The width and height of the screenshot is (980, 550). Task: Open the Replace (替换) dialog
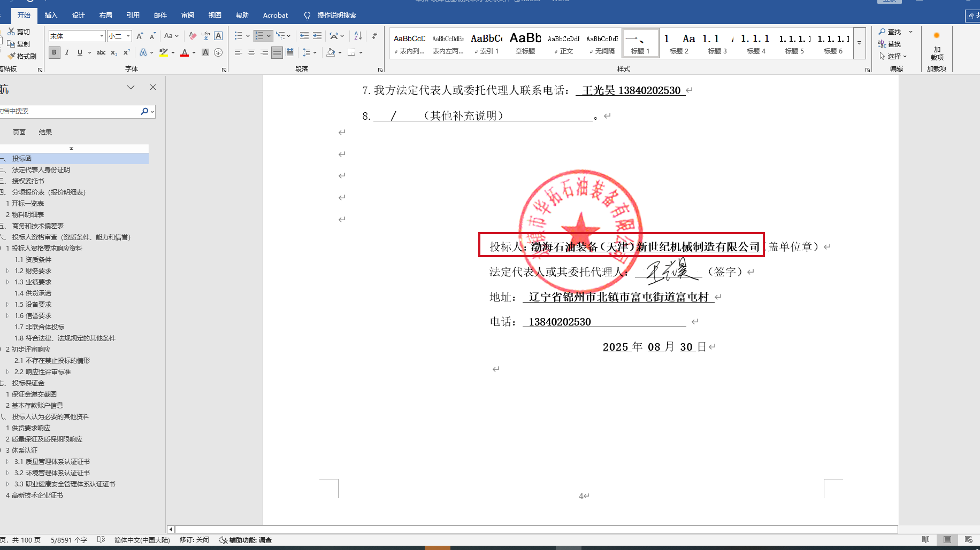(x=890, y=44)
